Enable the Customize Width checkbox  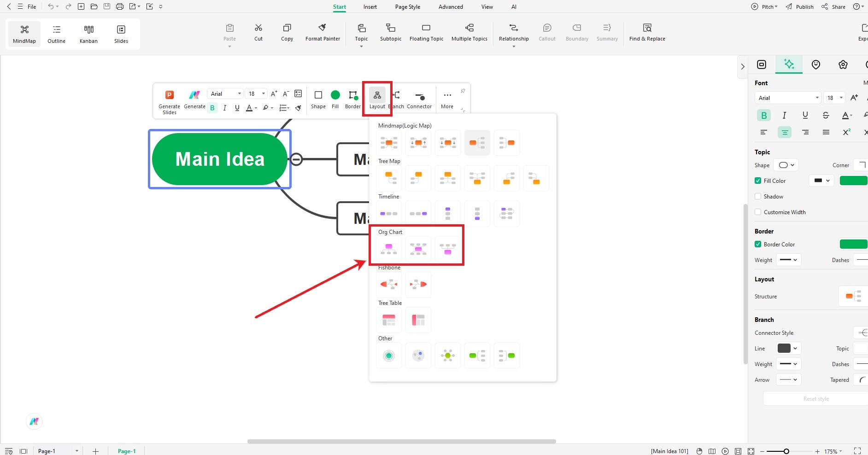(758, 212)
